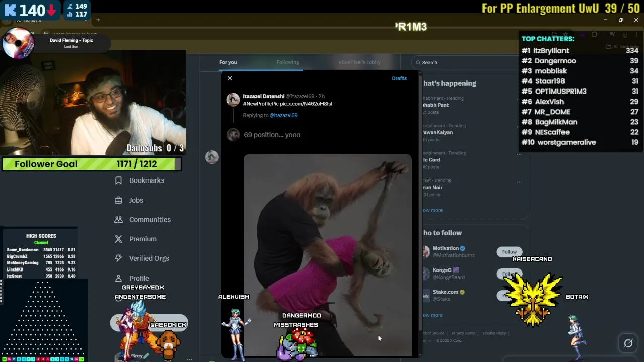Click the Bookmarks ribbon icon

[118, 180]
